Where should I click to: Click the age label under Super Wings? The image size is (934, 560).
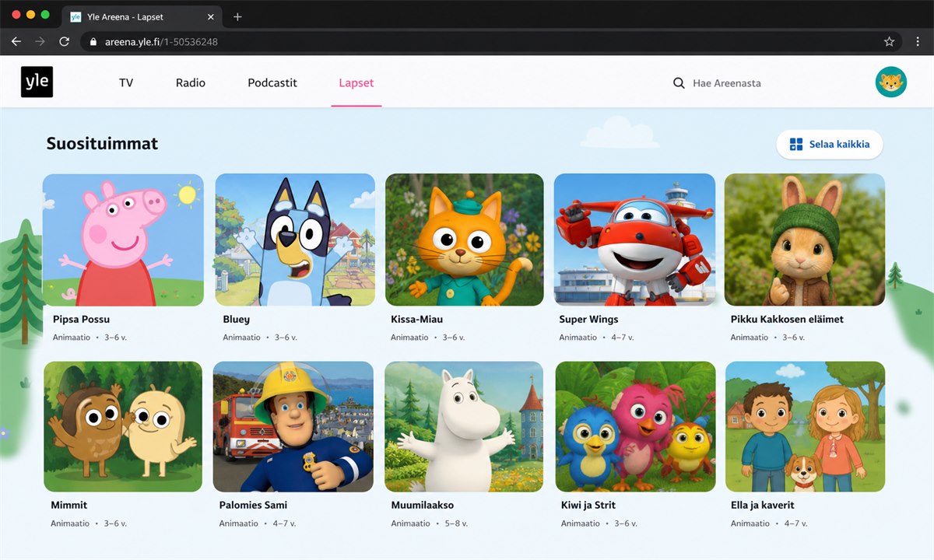(624, 338)
